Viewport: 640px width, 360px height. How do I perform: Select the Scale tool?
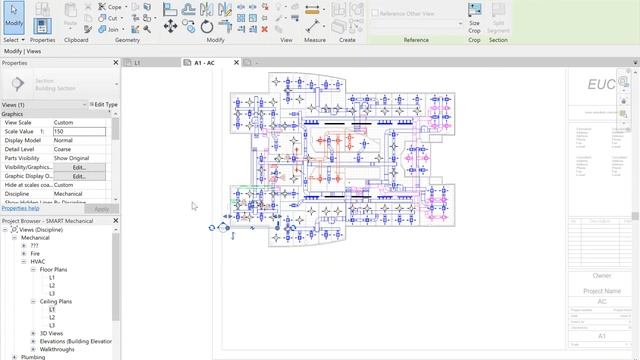coord(253,18)
